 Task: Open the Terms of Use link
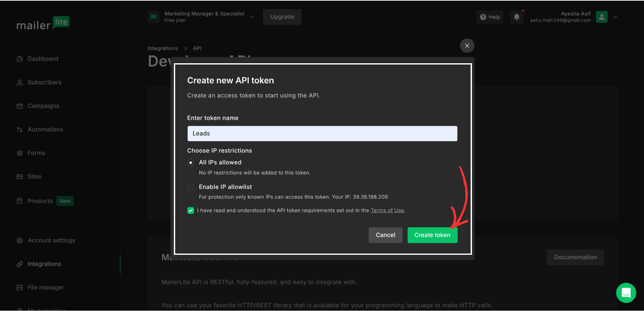coord(387,210)
